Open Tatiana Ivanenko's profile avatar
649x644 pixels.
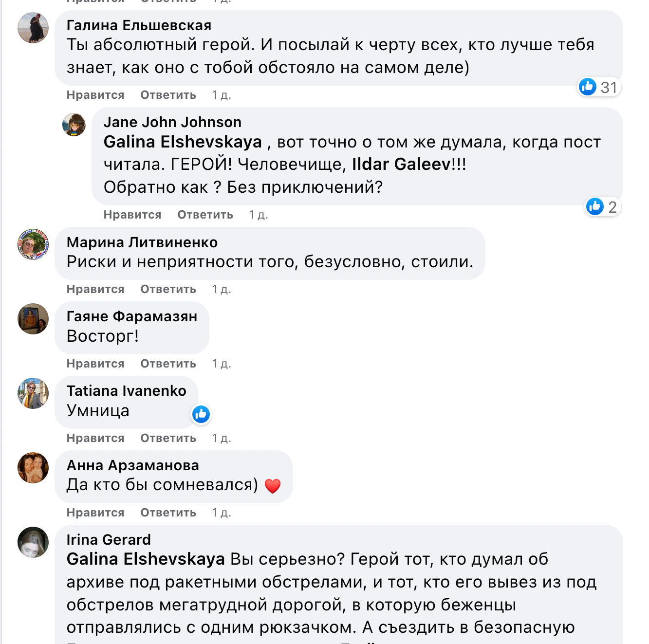click(x=33, y=393)
